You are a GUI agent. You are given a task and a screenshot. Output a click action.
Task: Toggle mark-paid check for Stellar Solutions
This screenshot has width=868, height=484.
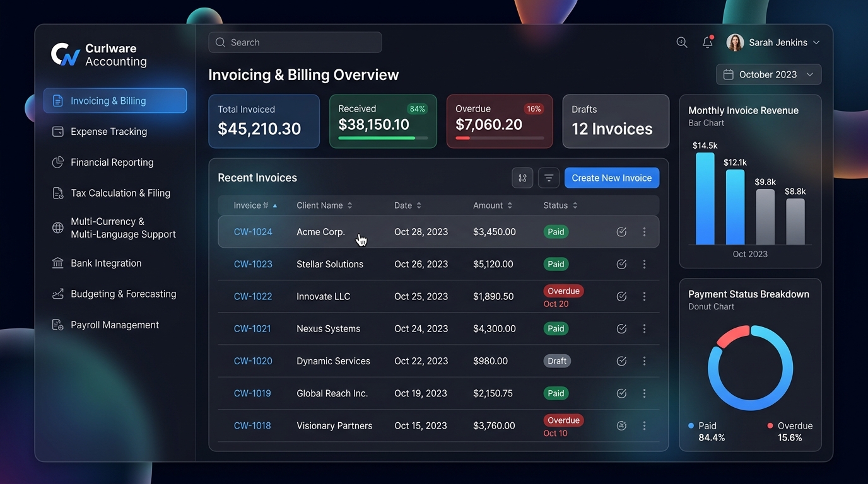tap(621, 264)
